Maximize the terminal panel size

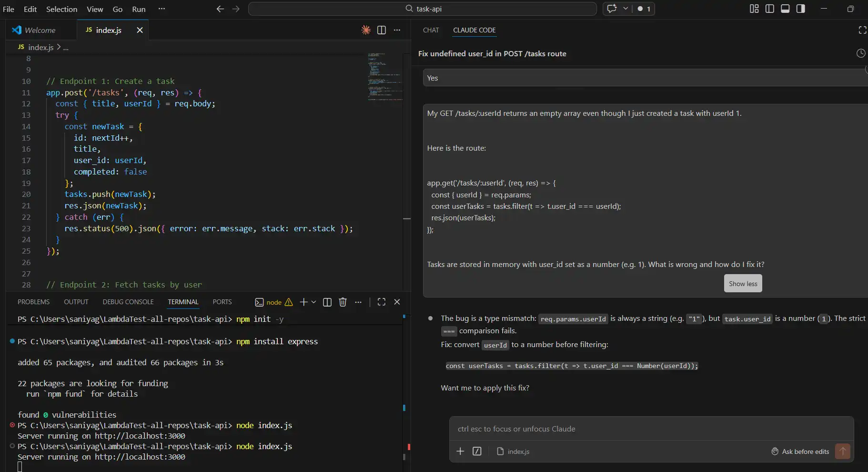pos(381,302)
